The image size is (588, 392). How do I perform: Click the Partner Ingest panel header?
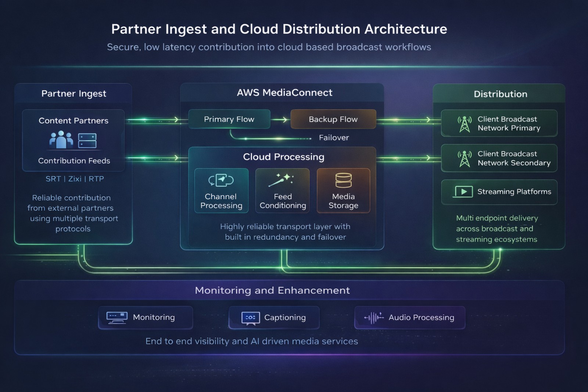click(73, 93)
